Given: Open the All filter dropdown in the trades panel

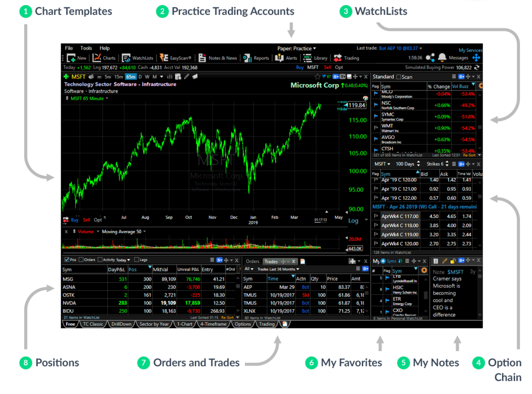Looking at the screenshot, I should [249, 269].
